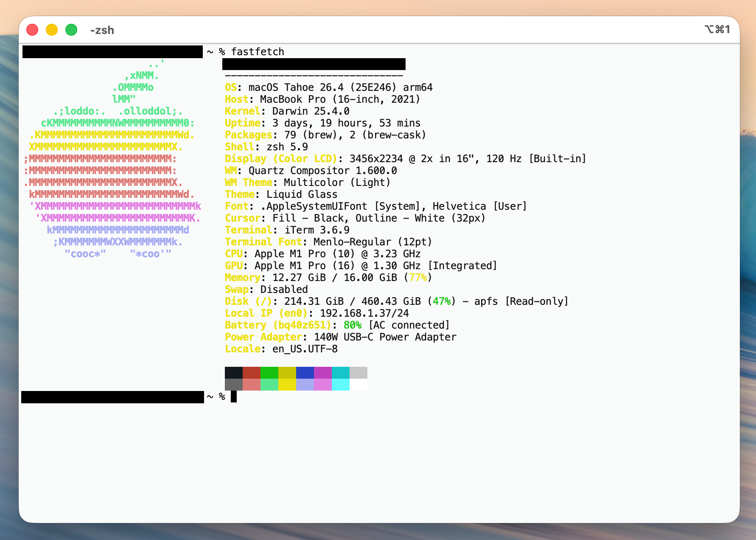Click the 'Quartz Compositor 1.600.0' line

coord(311,171)
